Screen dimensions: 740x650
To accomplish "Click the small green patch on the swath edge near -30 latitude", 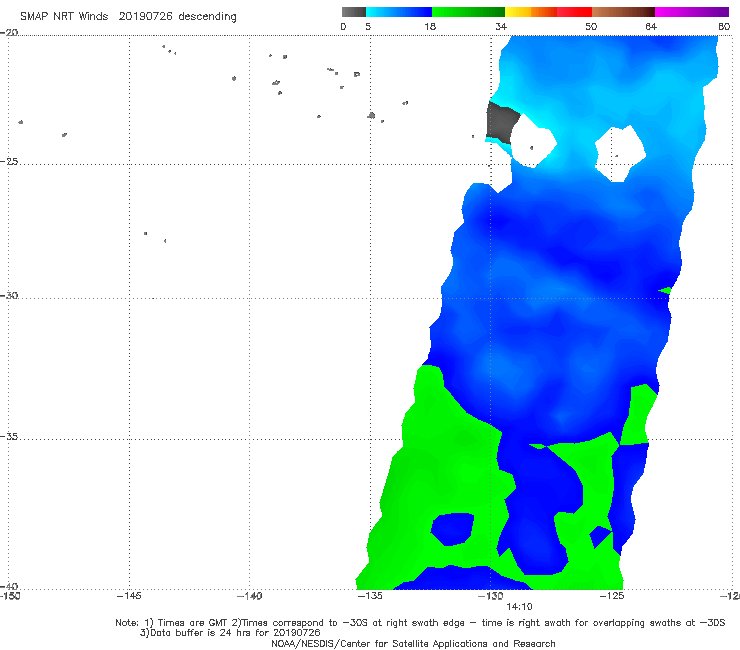I will 665,290.
